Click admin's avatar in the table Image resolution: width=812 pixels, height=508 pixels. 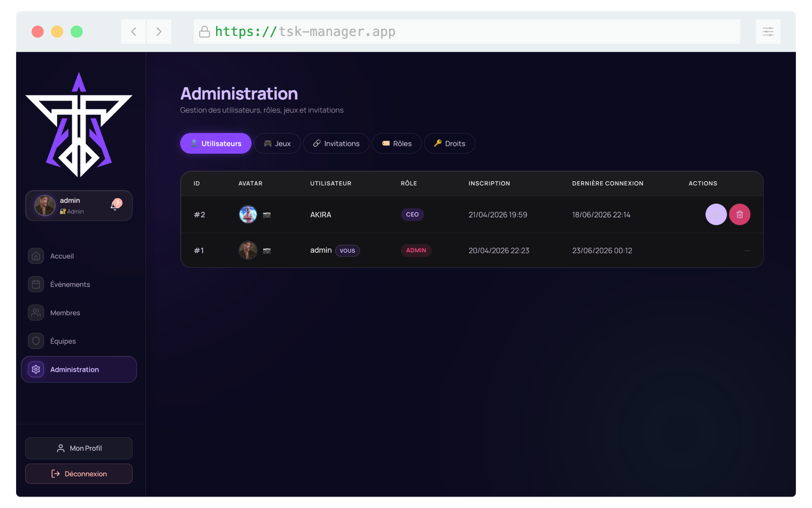click(248, 250)
